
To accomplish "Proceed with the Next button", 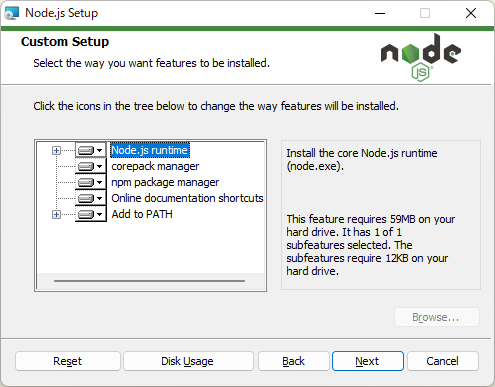I will coord(368,361).
